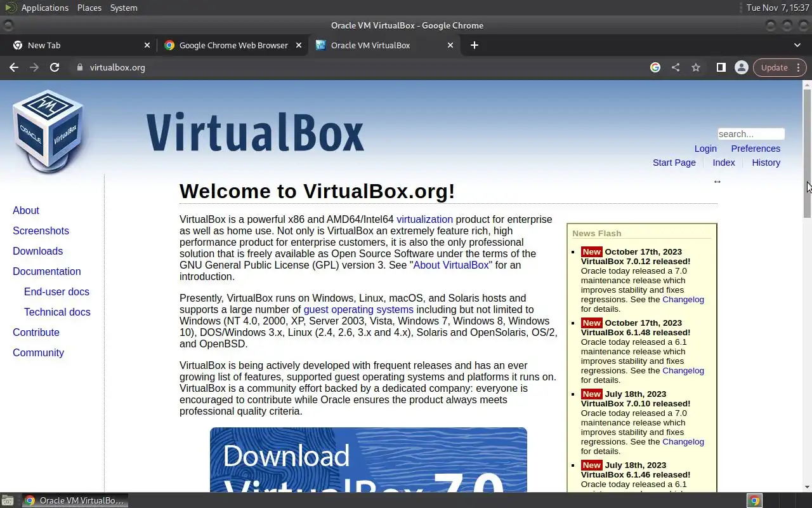Image resolution: width=812 pixels, height=508 pixels.
Task: Open Downloads in the sidebar
Action: pyautogui.click(x=37, y=251)
